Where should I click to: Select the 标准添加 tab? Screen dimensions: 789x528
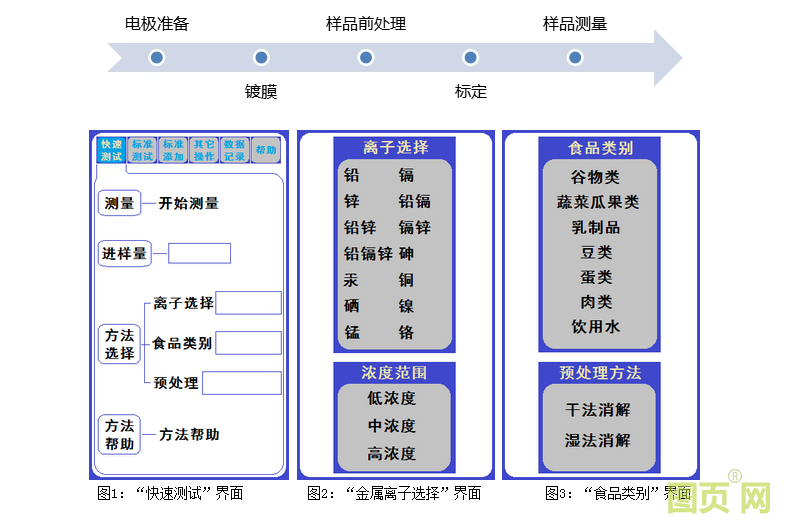(173, 150)
